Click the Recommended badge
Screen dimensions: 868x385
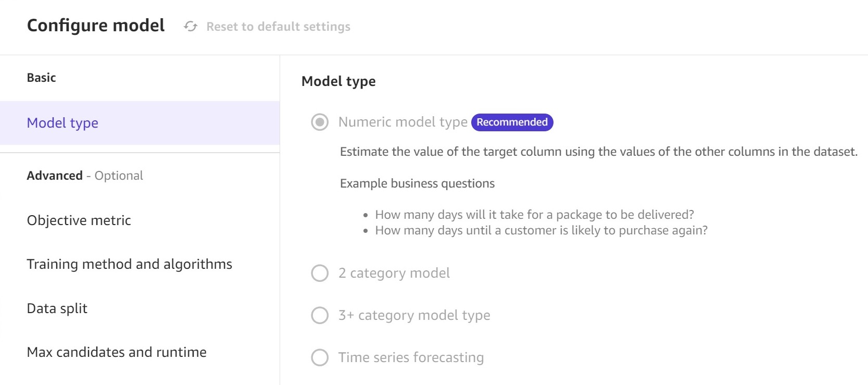pos(512,122)
